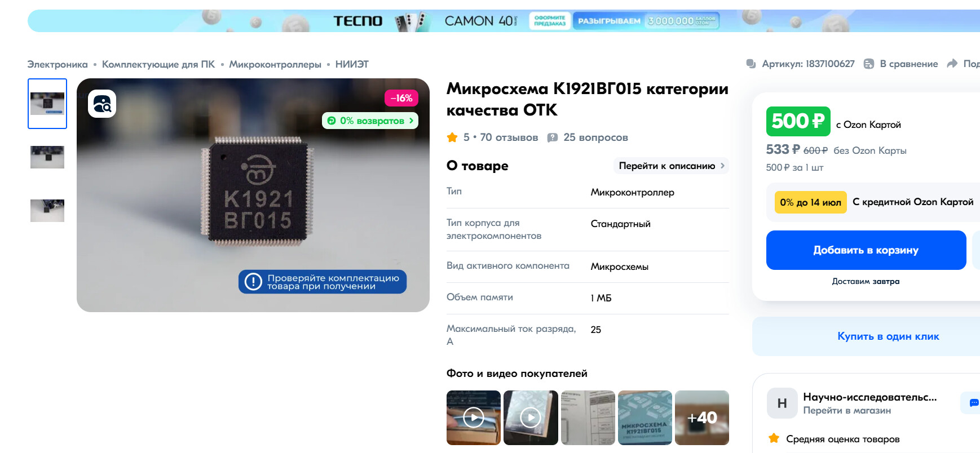Click the compare icon next to В сравнение
This screenshot has width=980, height=453.
[869, 64]
